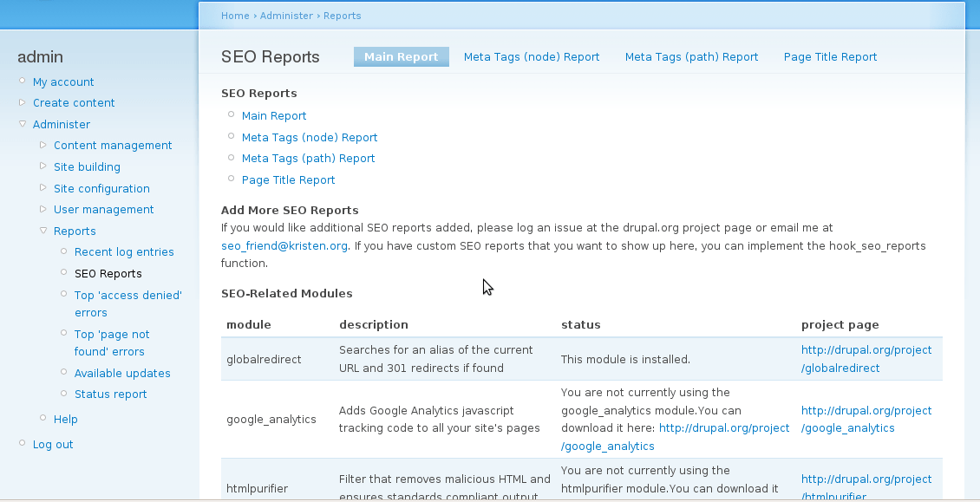
Task: Open the Page Title Report tab
Action: coord(830,57)
